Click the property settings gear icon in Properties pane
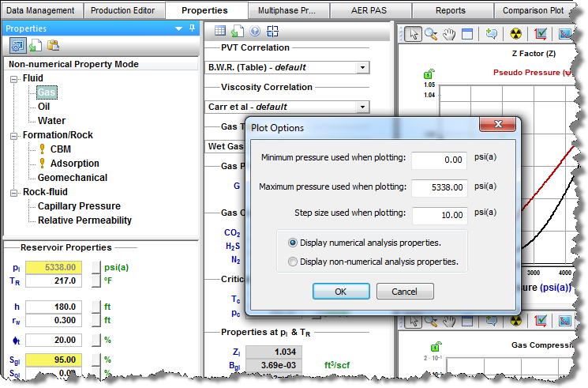Viewport: 588px width, 388px height. pyautogui.click(x=17, y=46)
